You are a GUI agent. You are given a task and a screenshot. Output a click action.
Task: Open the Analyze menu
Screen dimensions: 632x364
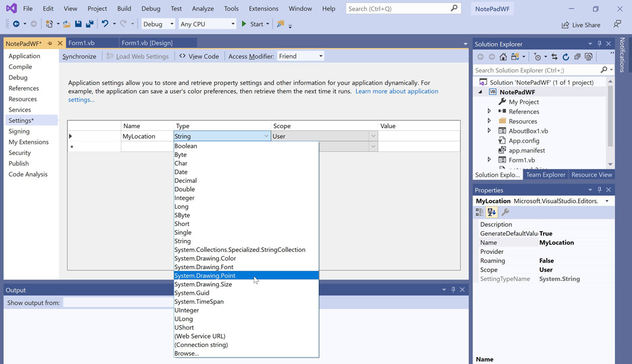point(202,9)
